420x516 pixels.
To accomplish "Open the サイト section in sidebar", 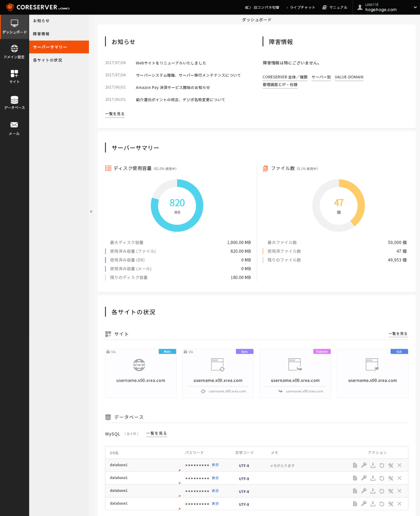I will tap(14, 76).
